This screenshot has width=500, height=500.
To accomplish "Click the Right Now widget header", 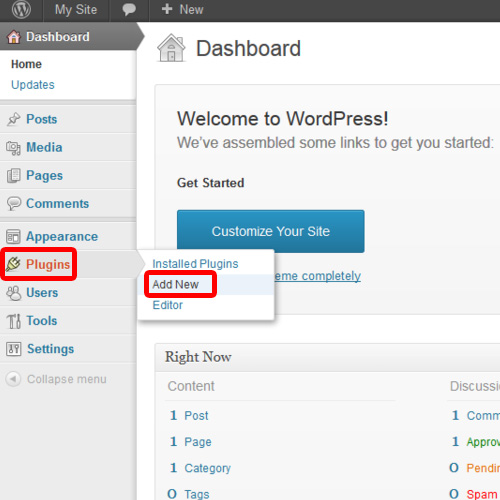I will pyautogui.click(x=328, y=357).
